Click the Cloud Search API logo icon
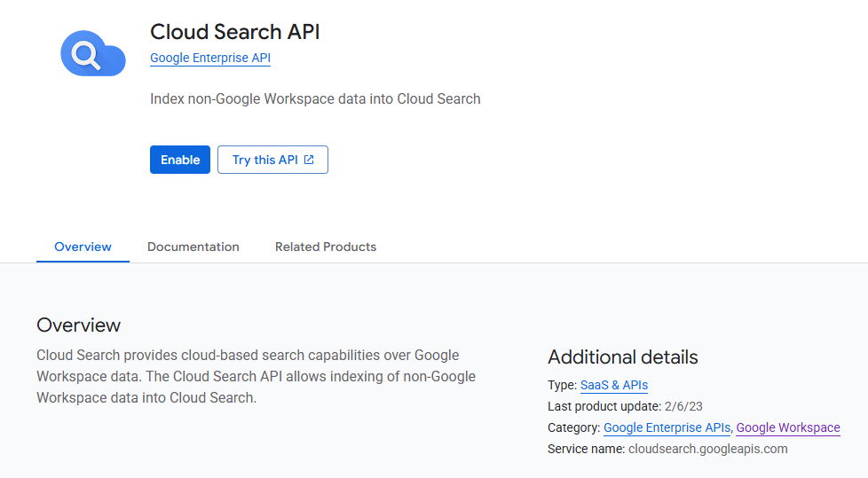The height and width of the screenshot is (478, 868). click(x=93, y=53)
